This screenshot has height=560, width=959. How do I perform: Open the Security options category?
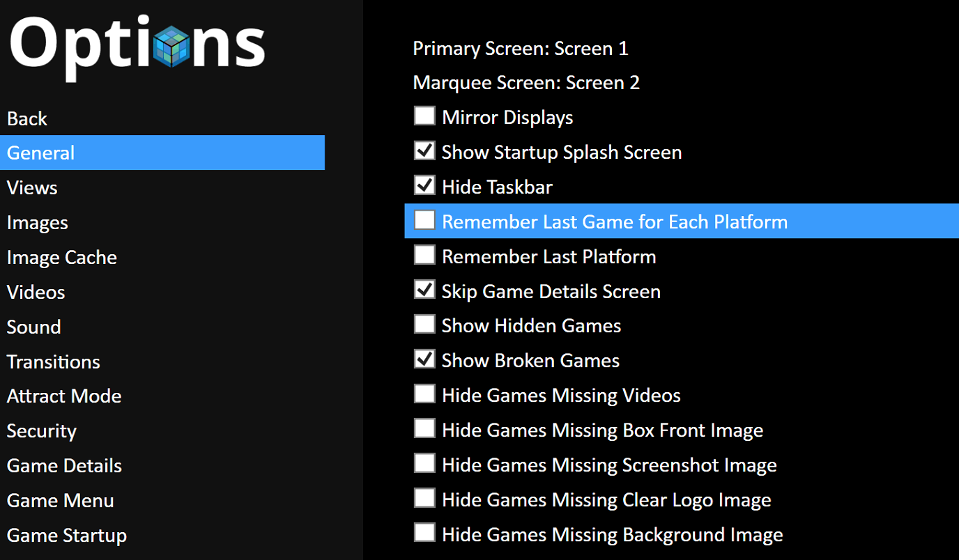point(42,431)
